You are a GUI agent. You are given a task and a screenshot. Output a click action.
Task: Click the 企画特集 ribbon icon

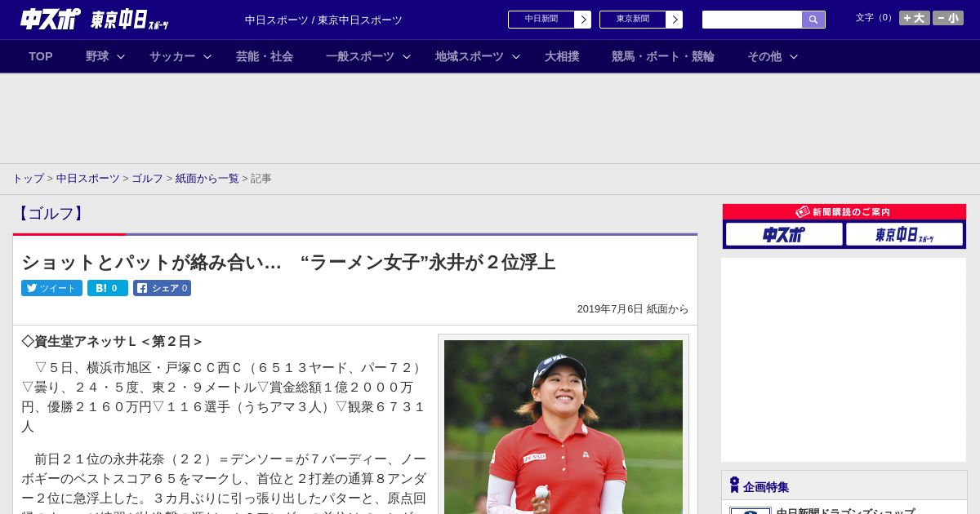[x=734, y=485]
